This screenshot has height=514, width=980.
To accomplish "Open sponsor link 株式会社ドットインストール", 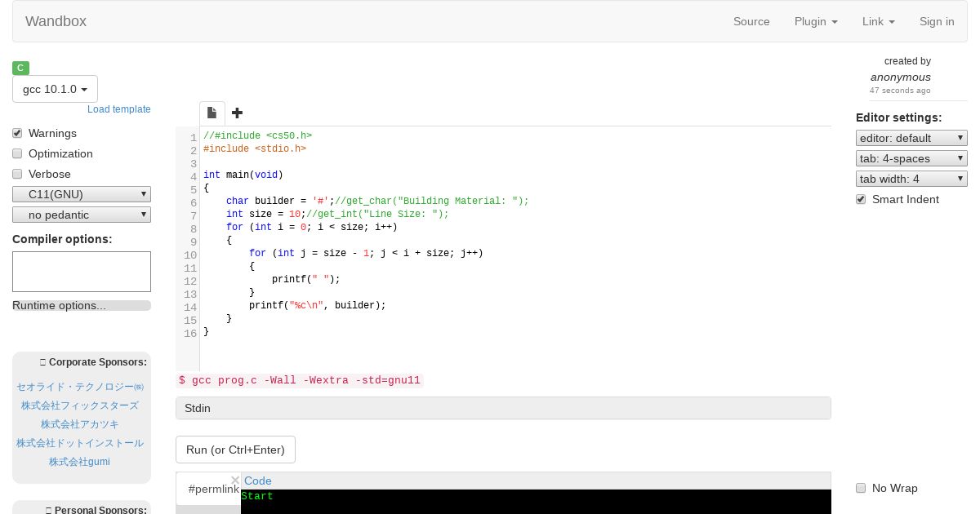I will (x=80, y=443).
